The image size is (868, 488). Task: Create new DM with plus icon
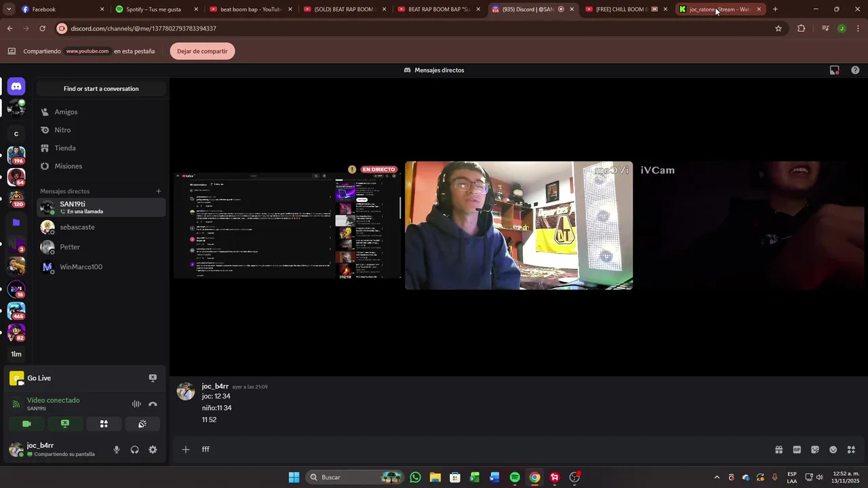tap(159, 191)
